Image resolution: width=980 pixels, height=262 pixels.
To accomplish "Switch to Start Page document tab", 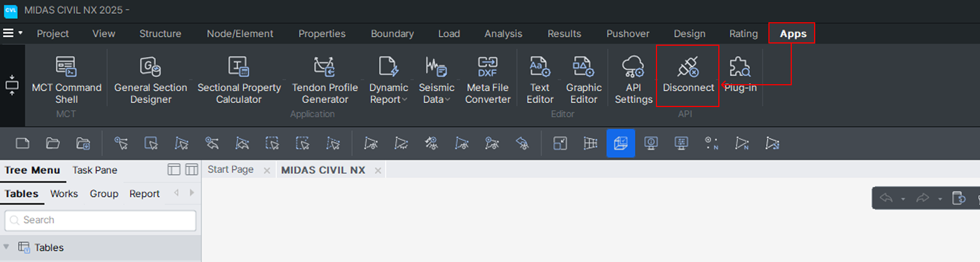I will pos(231,169).
